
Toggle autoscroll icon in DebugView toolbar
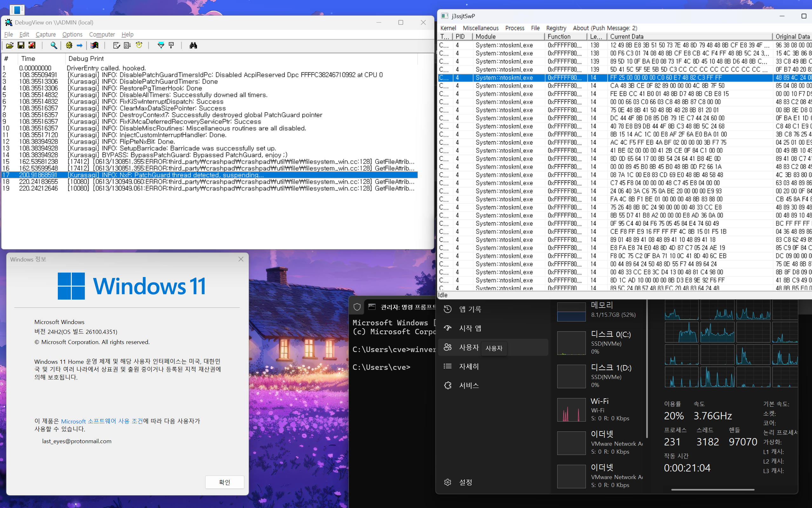(127, 45)
